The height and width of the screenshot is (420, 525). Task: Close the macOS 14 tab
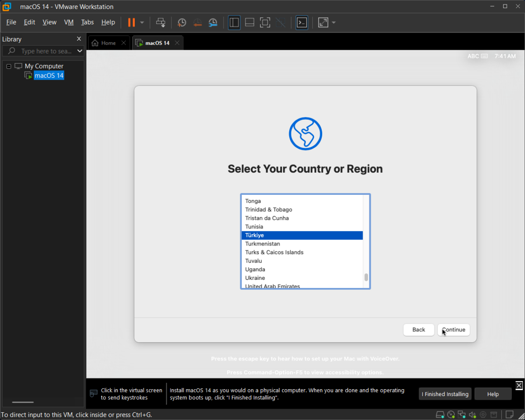click(x=177, y=43)
